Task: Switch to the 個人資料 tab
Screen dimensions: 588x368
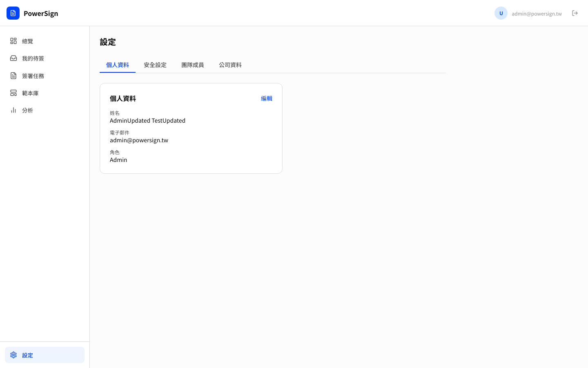Action: click(118, 65)
